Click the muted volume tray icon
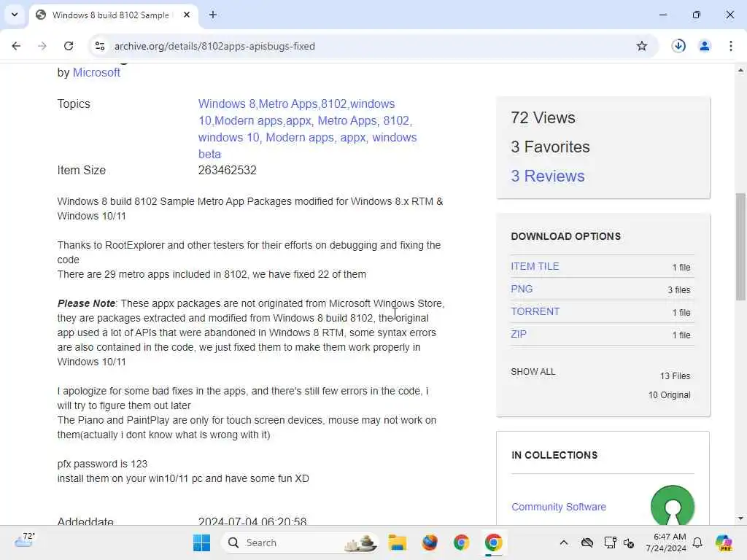747x560 pixels. tap(629, 542)
